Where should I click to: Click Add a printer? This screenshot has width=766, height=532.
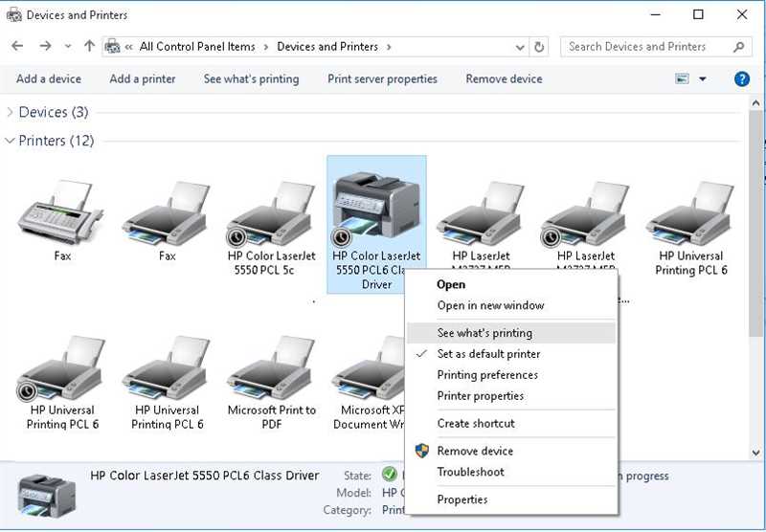pos(142,79)
